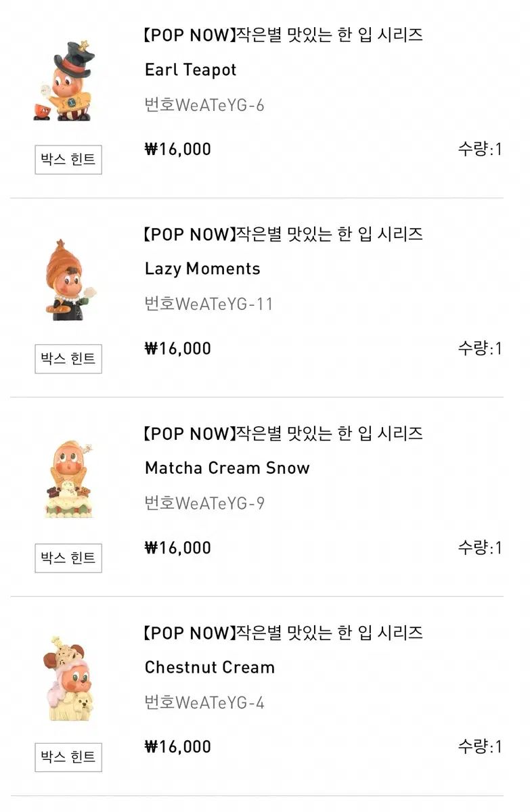The height and width of the screenshot is (812, 530).
Task: Click item number WeATeYG-4
Action: (204, 703)
